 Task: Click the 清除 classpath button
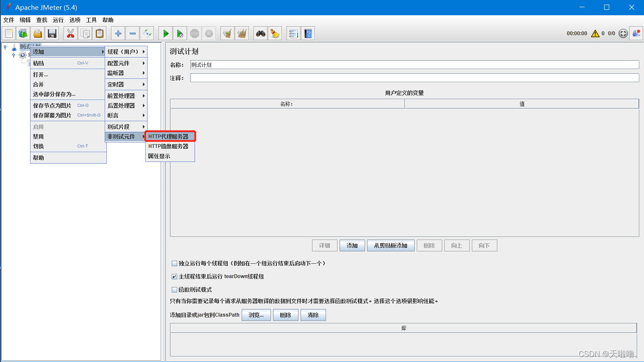coord(313,315)
